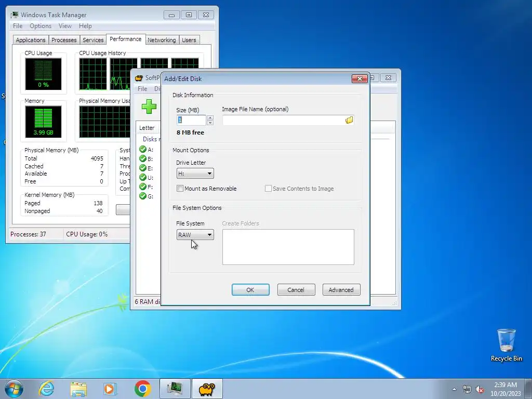Click the muted volume tray icon
Image resolution: width=532 pixels, height=399 pixels.
tap(480, 390)
